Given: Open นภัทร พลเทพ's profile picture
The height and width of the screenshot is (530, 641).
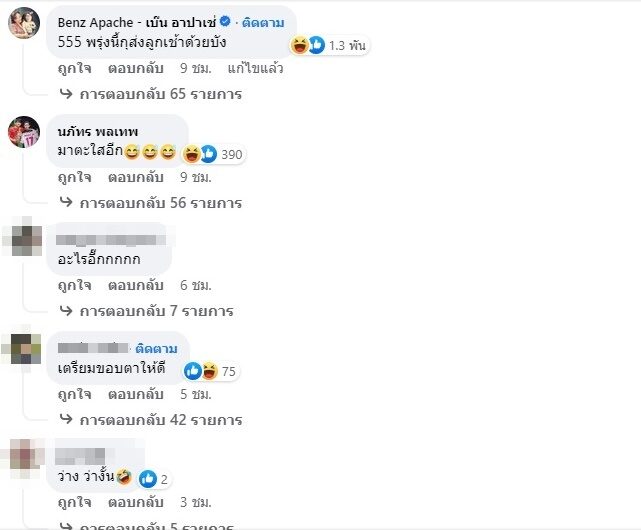Looking at the screenshot, I should [24, 132].
